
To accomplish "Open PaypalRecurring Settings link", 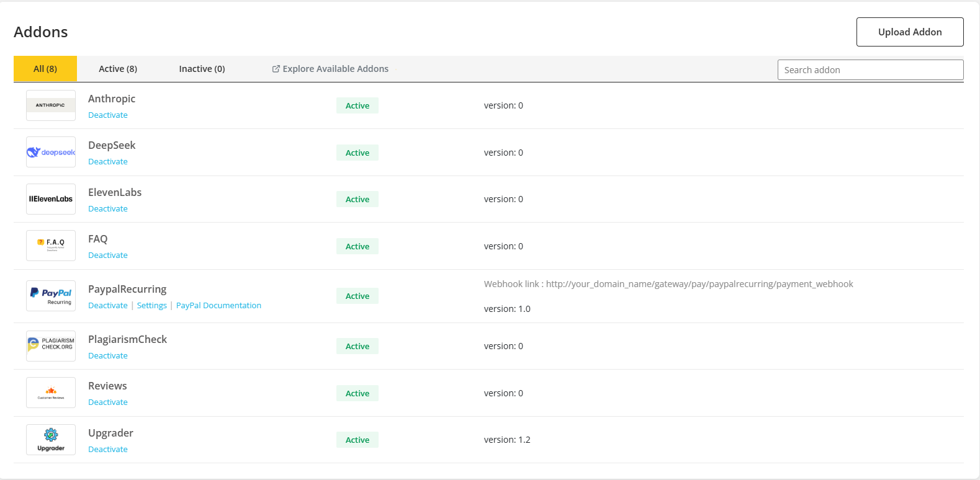I will 152,306.
